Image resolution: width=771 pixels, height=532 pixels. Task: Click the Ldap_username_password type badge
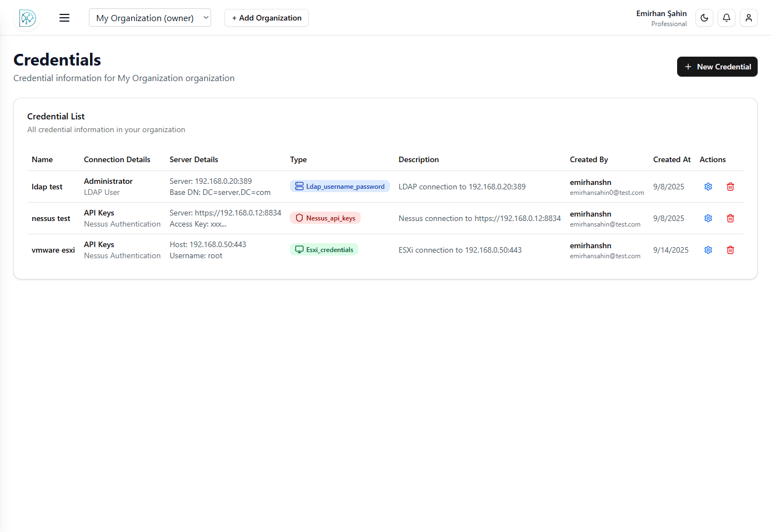tap(340, 187)
